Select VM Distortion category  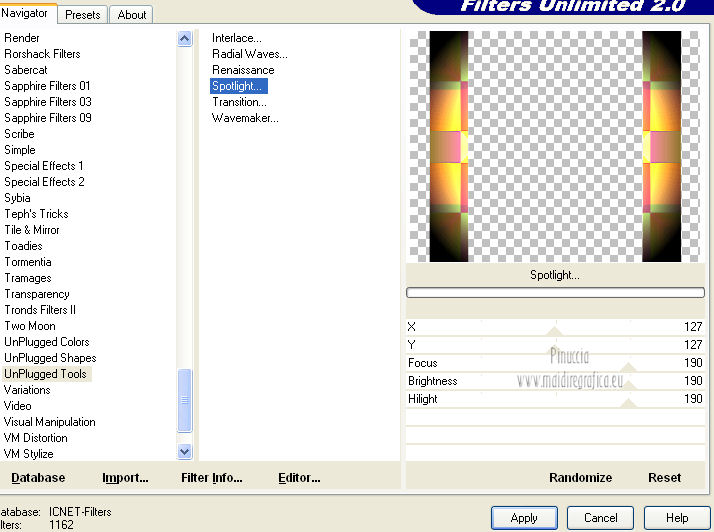(36, 438)
